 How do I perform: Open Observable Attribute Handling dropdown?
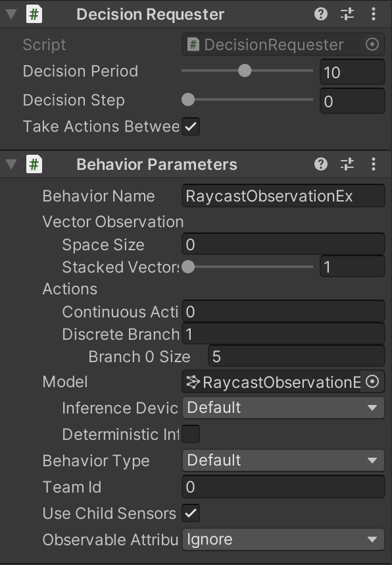(283, 539)
